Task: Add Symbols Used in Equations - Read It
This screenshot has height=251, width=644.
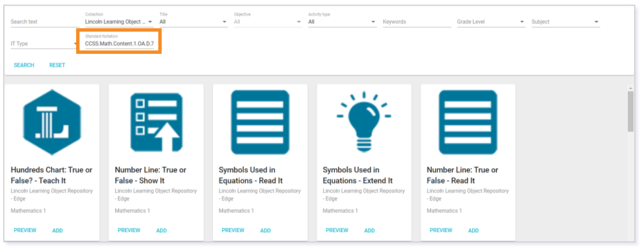Action: pos(265,231)
